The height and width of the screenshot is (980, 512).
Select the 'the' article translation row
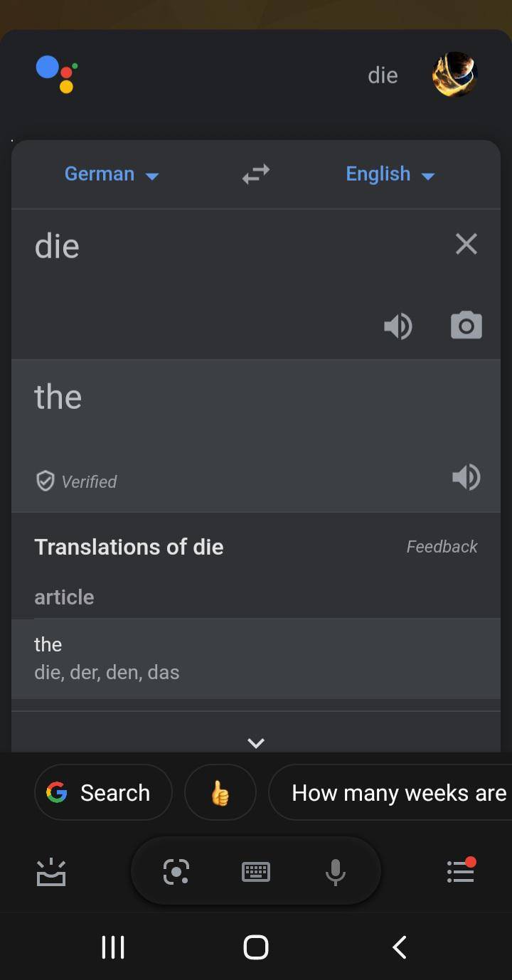coord(256,658)
